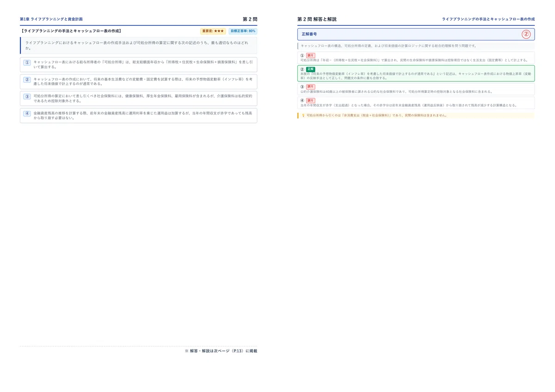555x392 pixels.
Task: Click the green 正解 badge for explanation ②
Action: click(x=310, y=69)
